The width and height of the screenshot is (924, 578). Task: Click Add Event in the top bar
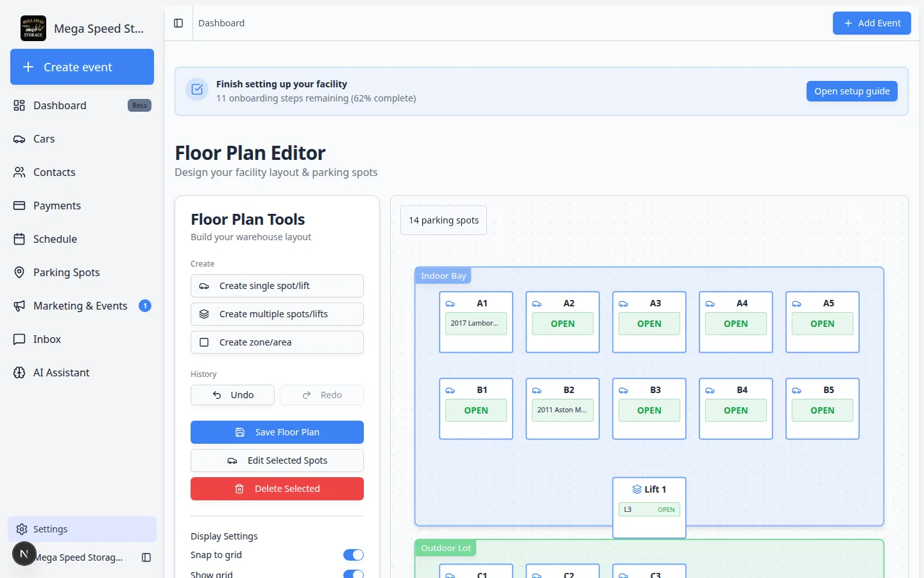[x=872, y=23]
